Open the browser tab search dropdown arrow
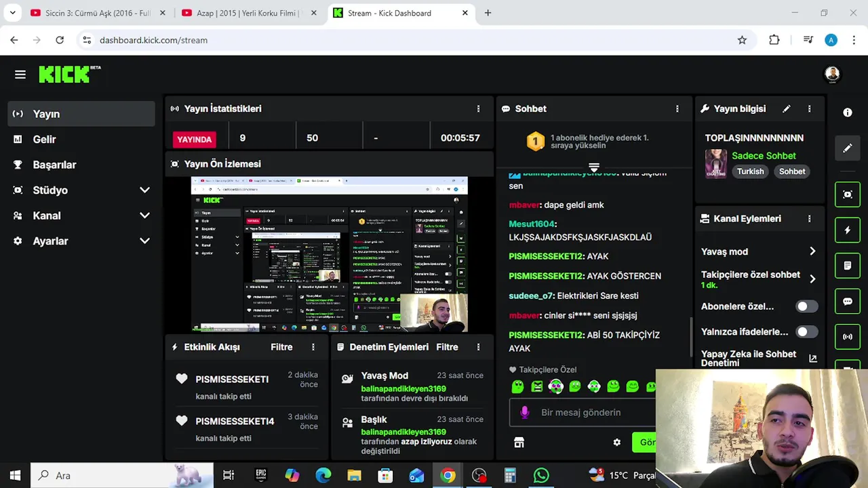 coord(12,13)
